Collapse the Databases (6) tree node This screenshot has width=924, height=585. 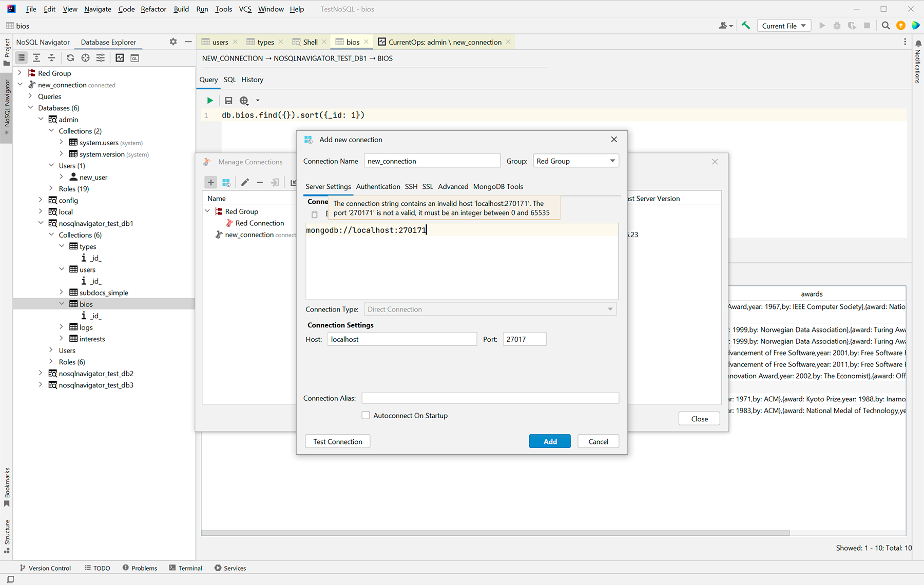pyautogui.click(x=30, y=108)
